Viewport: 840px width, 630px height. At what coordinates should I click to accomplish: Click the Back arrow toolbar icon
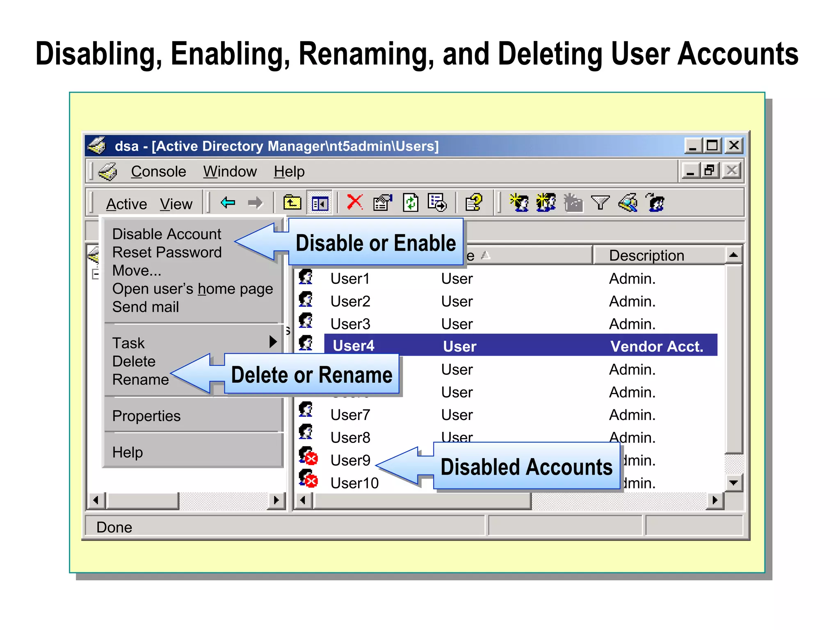click(228, 203)
